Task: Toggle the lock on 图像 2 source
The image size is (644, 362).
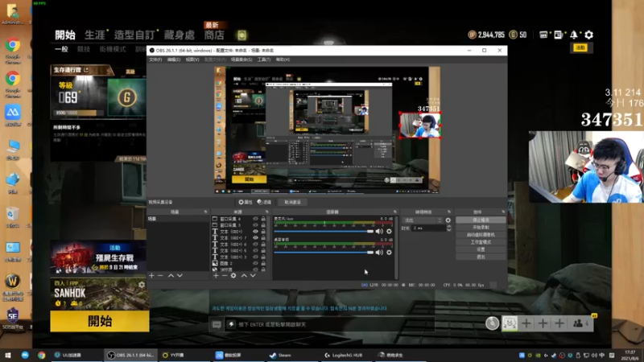Action: (263, 263)
